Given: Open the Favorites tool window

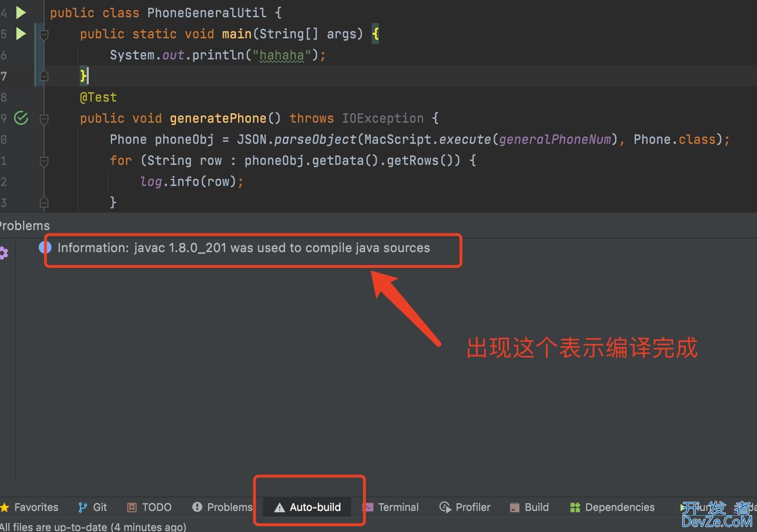Looking at the screenshot, I should (x=30, y=507).
